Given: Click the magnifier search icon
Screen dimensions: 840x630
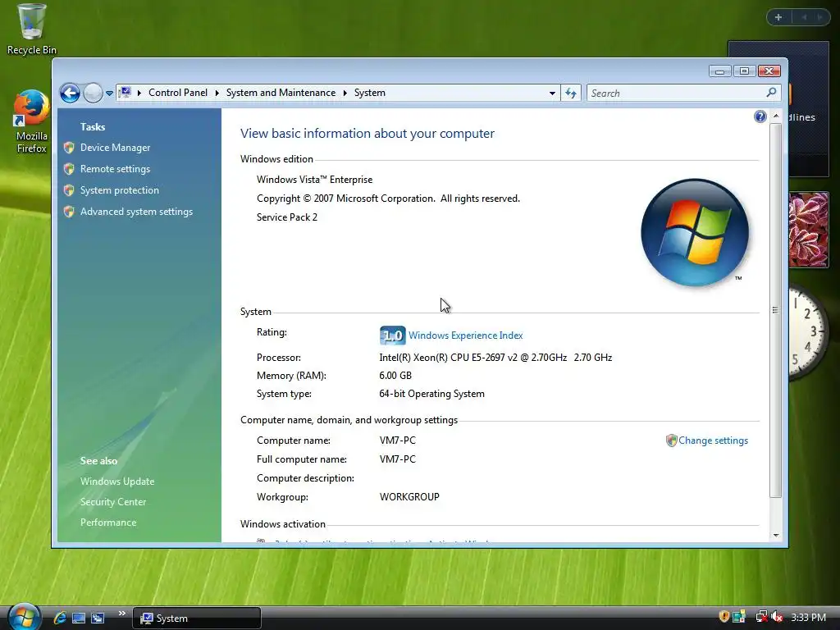Looking at the screenshot, I should pyautogui.click(x=771, y=93).
